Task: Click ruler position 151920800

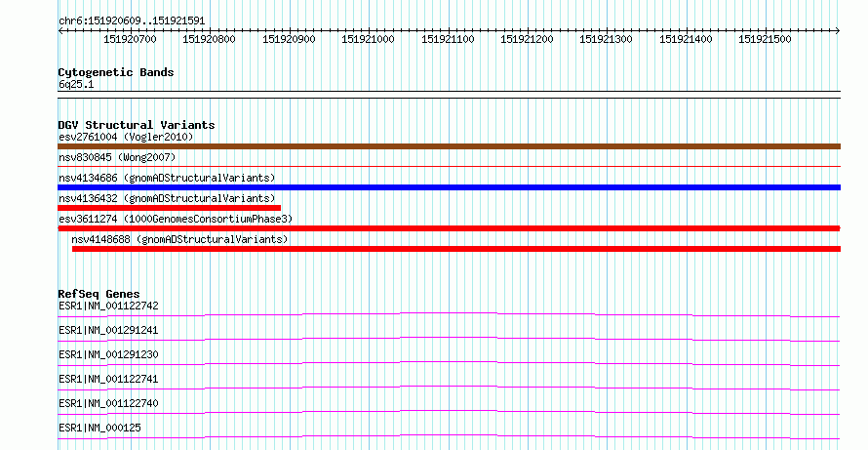Action: click(210, 39)
